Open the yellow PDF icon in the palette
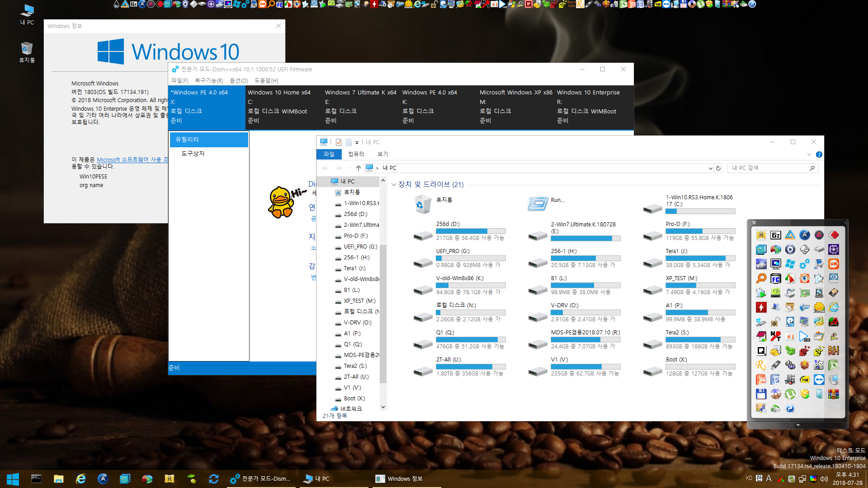This screenshot has width=868, height=488. coord(805,380)
